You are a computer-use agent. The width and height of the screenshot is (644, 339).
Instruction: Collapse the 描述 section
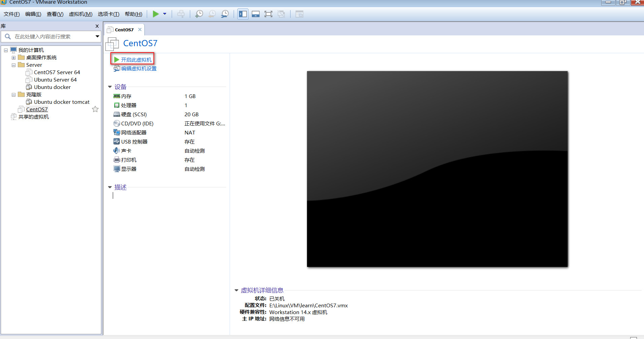[110, 187]
